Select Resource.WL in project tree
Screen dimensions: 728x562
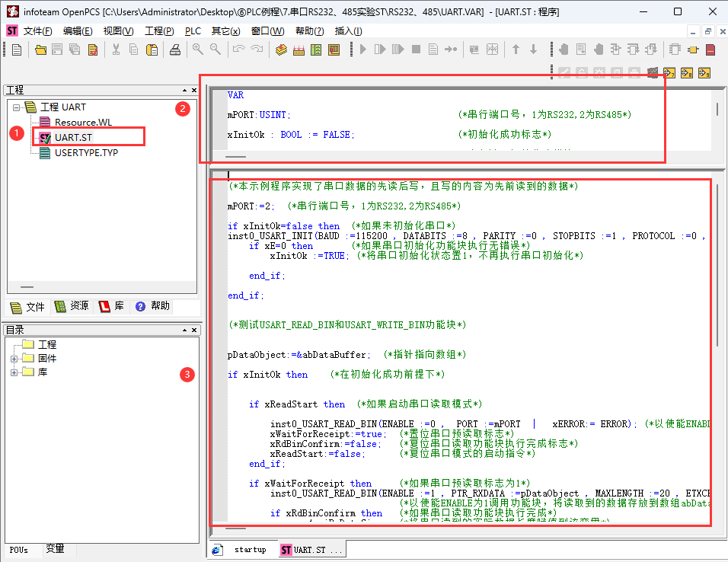82,123
